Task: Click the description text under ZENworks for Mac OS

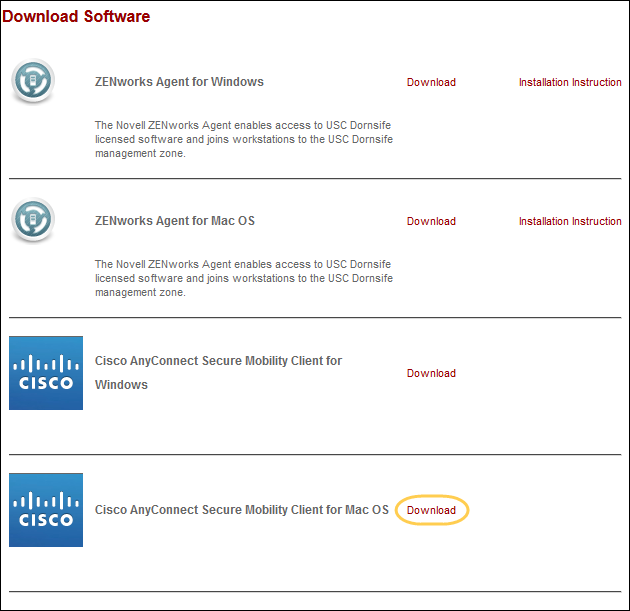Action: [243, 279]
